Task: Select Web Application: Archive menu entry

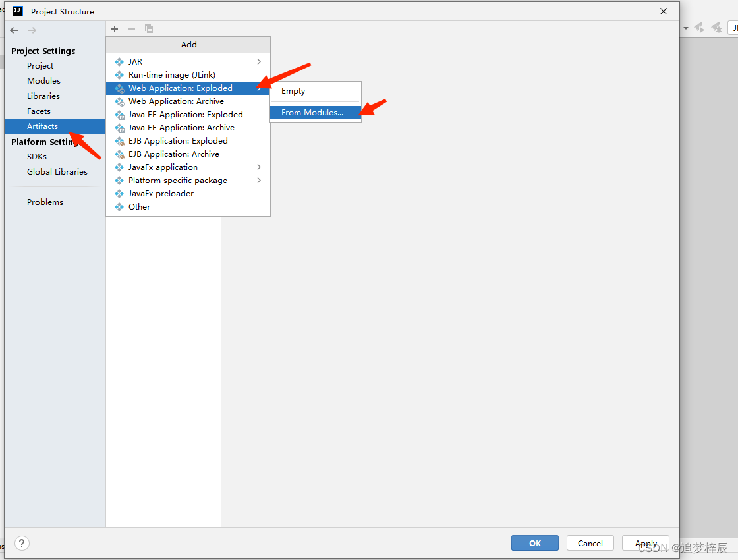Action: pyautogui.click(x=188, y=101)
